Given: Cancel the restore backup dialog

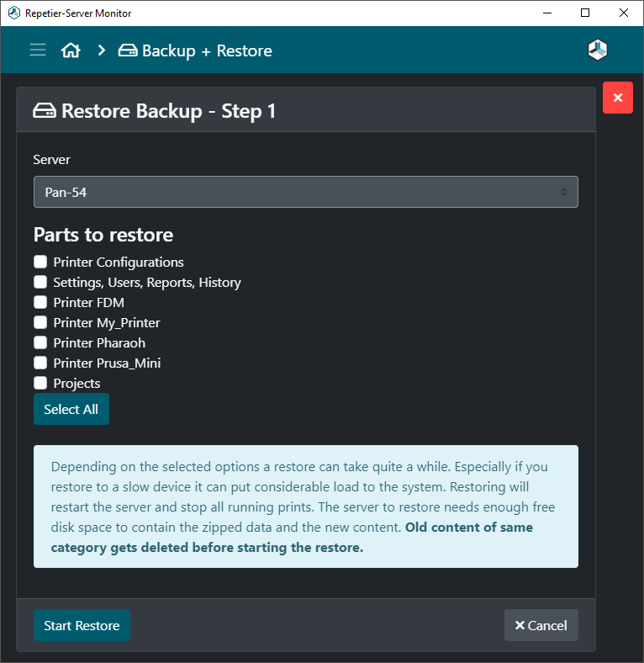Looking at the screenshot, I should pyautogui.click(x=541, y=625).
